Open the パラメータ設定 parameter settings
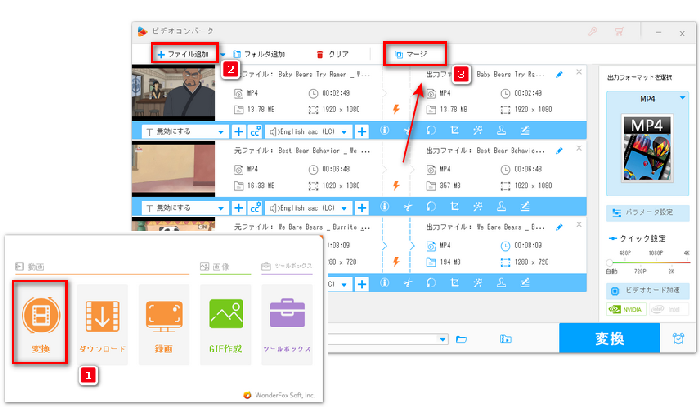 (647, 213)
